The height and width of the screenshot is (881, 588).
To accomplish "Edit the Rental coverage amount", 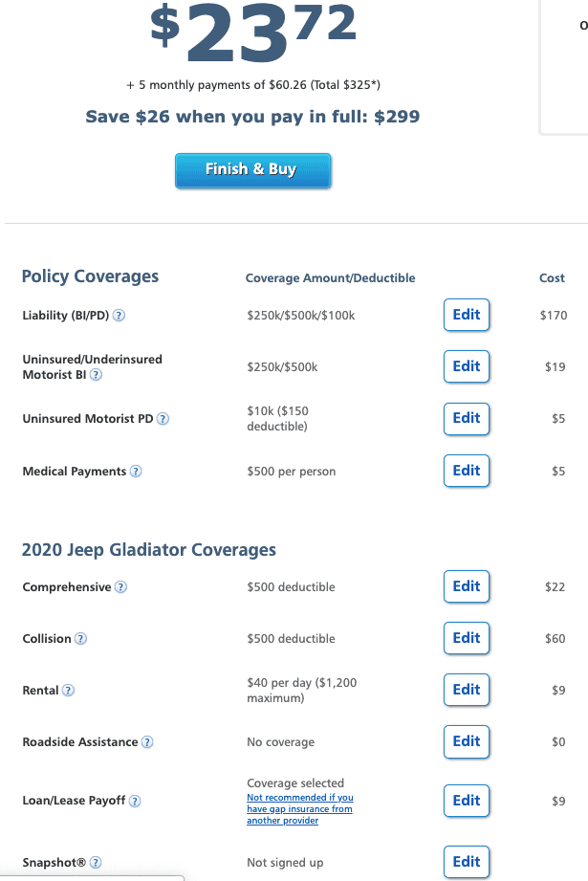I will [467, 690].
